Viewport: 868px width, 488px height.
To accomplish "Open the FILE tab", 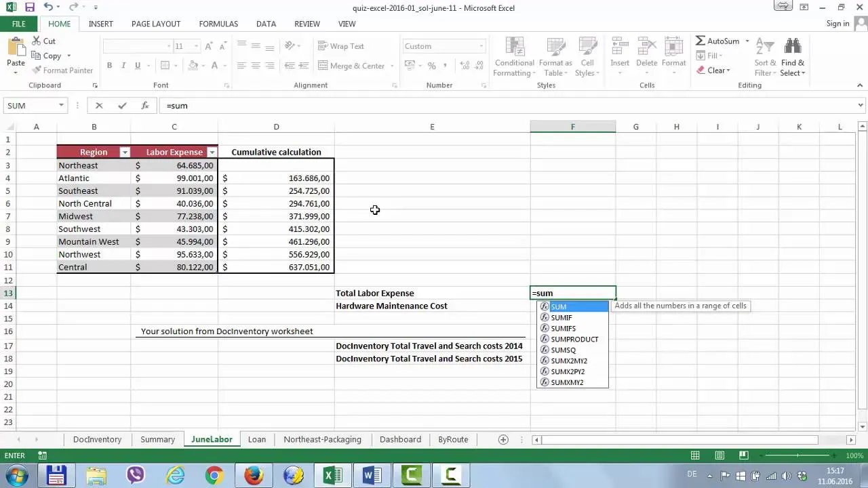I will pos(19,24).
